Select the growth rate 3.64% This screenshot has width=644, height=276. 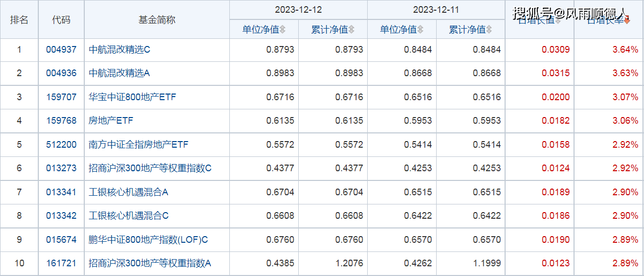[x=626, y=50]
